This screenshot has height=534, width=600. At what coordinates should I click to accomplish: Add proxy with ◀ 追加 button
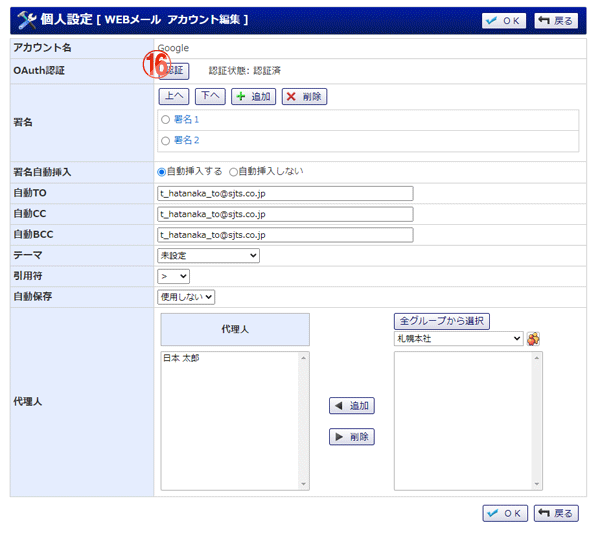(x=352, y=406)
